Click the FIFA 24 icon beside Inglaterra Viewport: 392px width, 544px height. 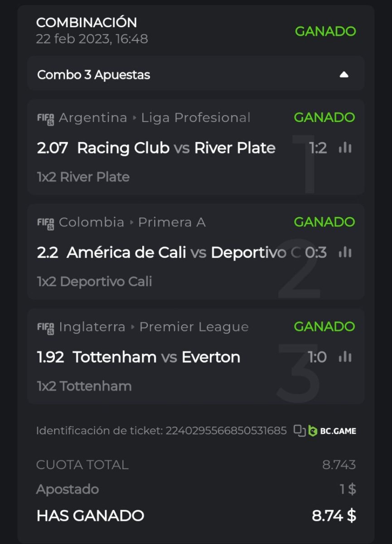point(45,328)
